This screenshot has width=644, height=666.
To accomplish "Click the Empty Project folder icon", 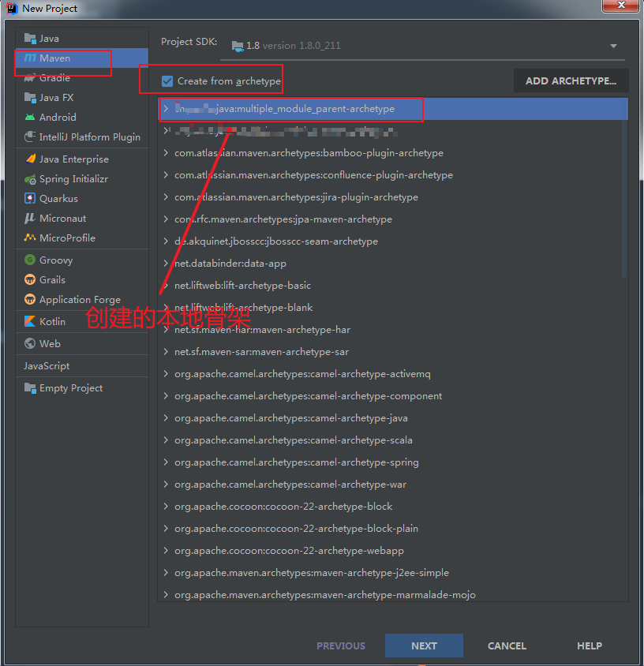I will tap(30, 388).
